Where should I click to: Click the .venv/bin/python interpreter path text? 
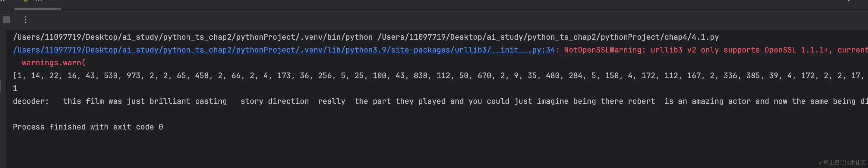point(193,37)
